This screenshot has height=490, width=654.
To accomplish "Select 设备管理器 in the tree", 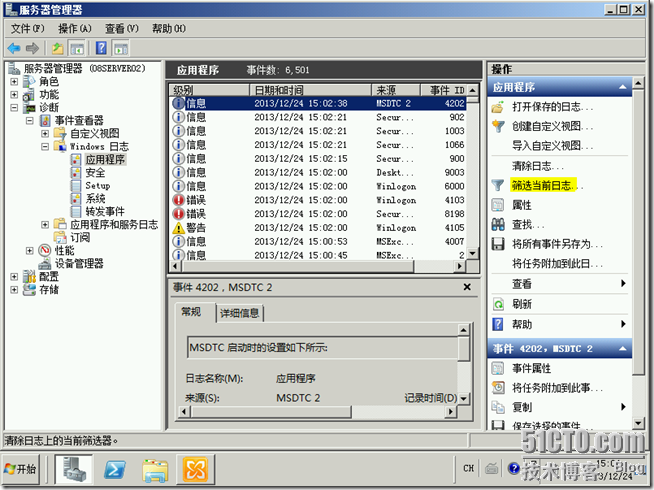I will click(79, 263).
